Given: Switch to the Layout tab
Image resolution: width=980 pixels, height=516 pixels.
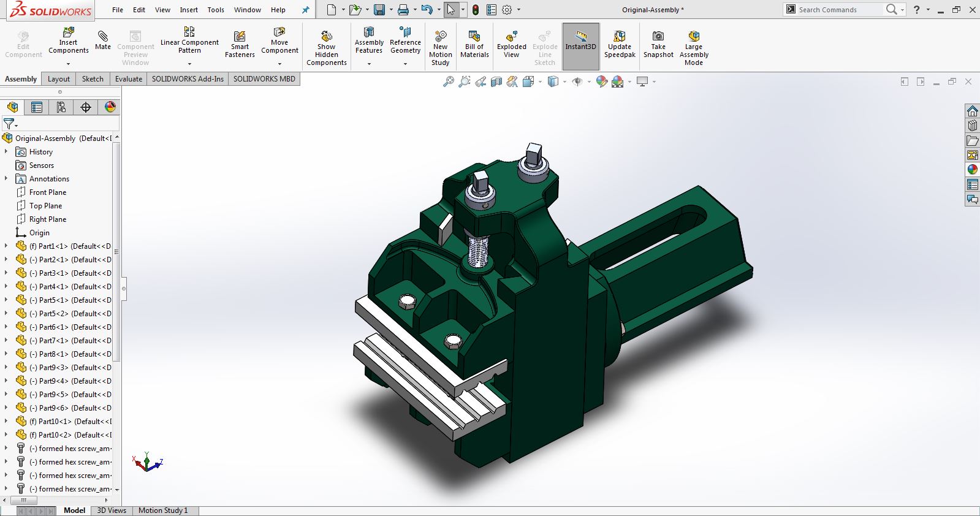Looking at the screenshot, I should pos(59,78).
